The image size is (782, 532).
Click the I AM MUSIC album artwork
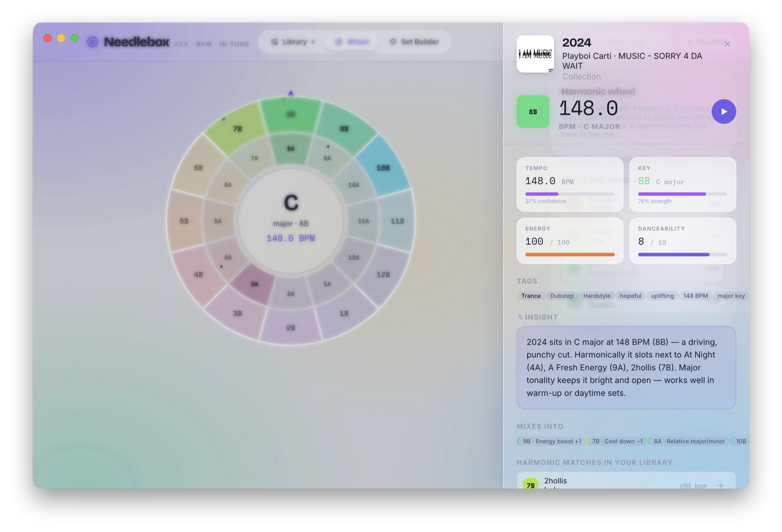click(535, 54)
